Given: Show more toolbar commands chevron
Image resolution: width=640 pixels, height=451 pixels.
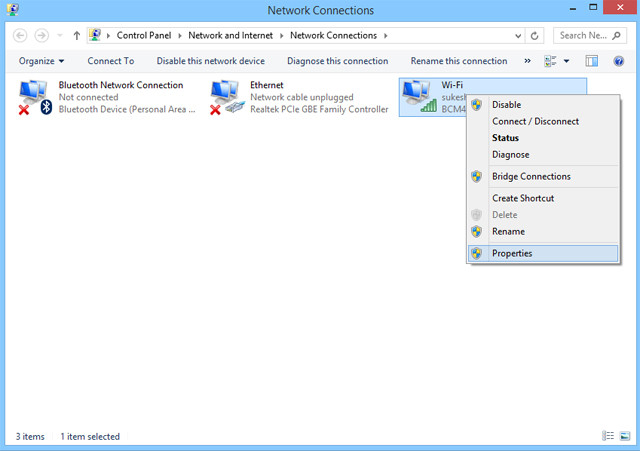Looking at the screenshot, I should pos(527,61).
